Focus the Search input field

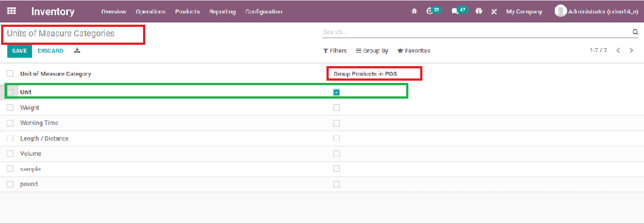pos(476,32)
